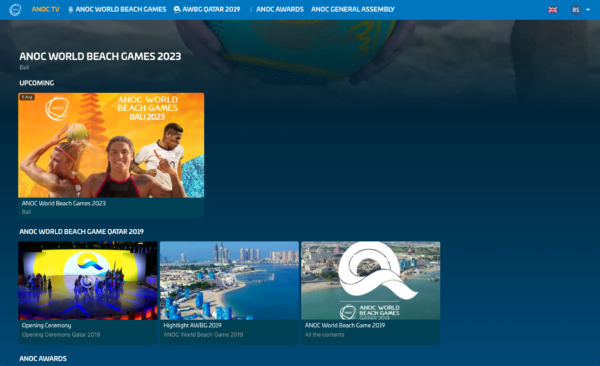Click the ANOC World Beach Games 2023 title link
Screen dimensions: 600x366
click(x=64, y=203)
